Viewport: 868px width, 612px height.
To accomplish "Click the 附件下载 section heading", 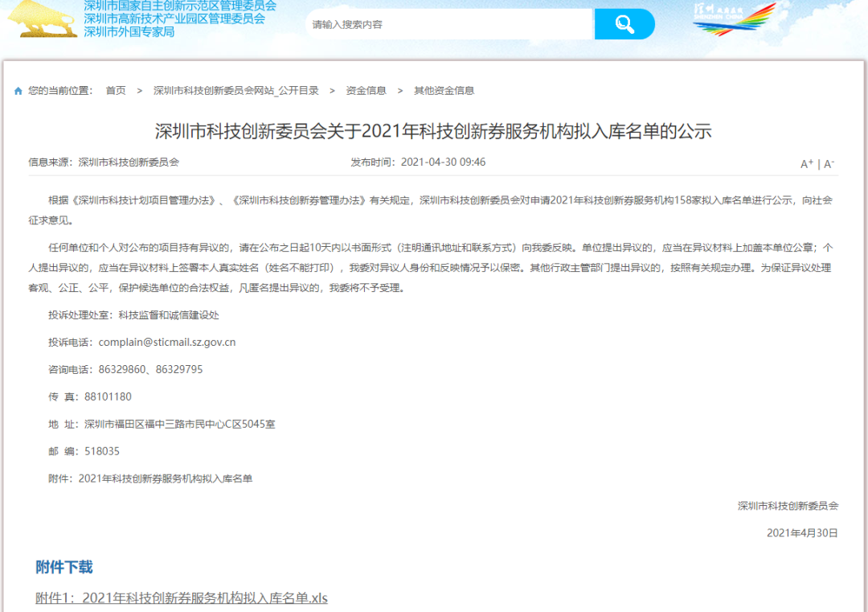I will click(64, 567).
